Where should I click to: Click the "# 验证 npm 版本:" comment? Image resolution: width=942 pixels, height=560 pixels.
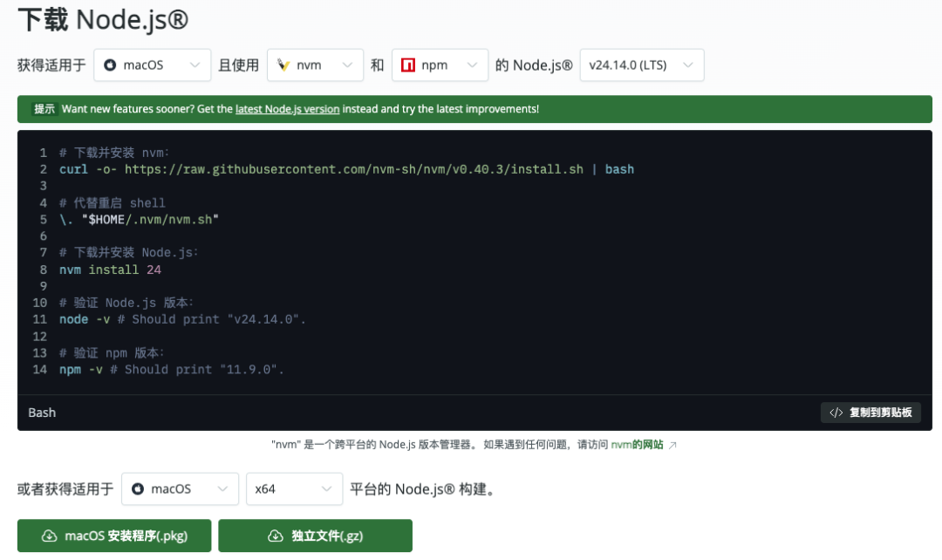point(112,352)
